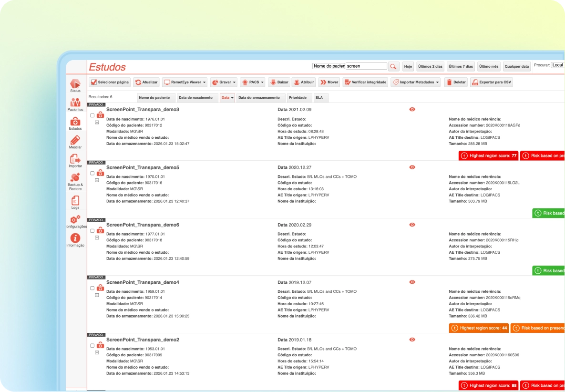Click the magnifier search button

click(393, 66)
